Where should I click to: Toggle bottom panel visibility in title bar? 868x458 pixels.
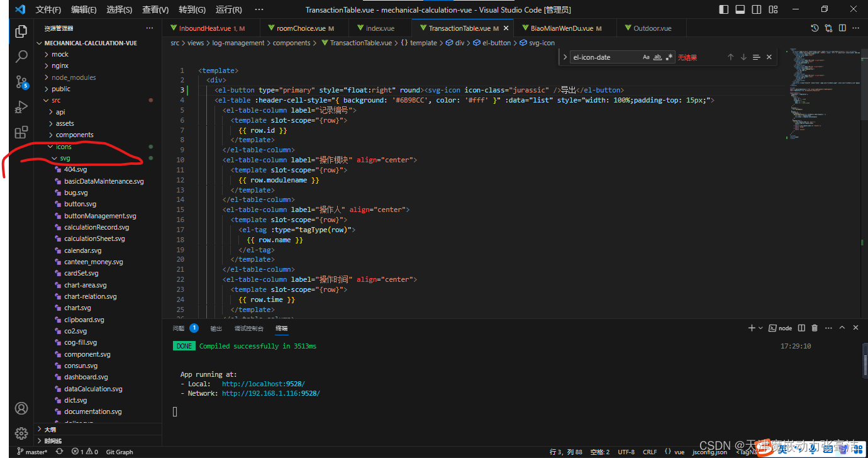740,9
